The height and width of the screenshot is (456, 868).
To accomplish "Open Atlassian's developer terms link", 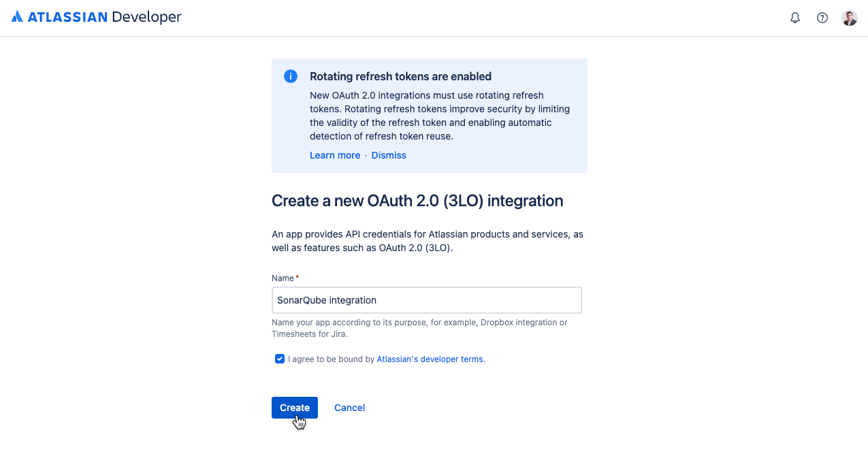I will tap(430, 359).
